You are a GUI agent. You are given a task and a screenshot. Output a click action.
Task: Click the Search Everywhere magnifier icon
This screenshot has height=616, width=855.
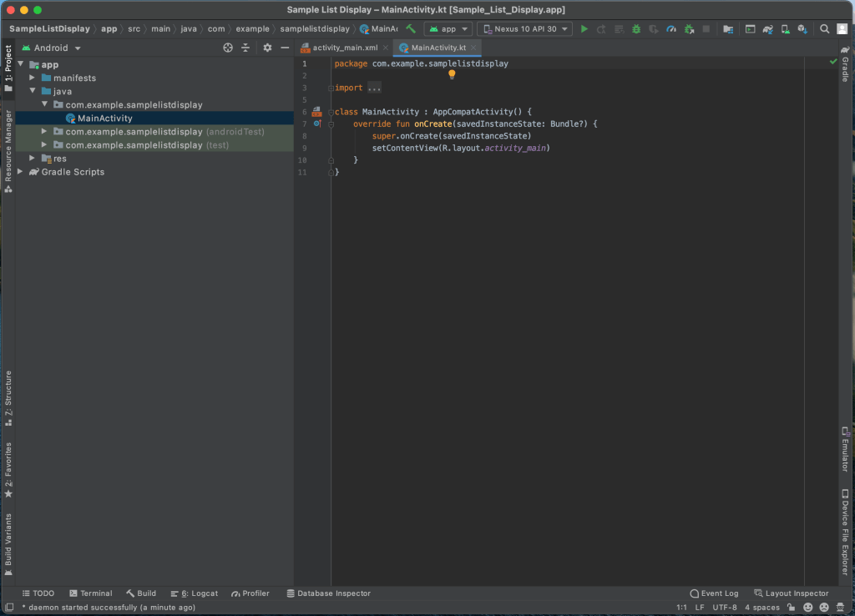click(824, 28)
